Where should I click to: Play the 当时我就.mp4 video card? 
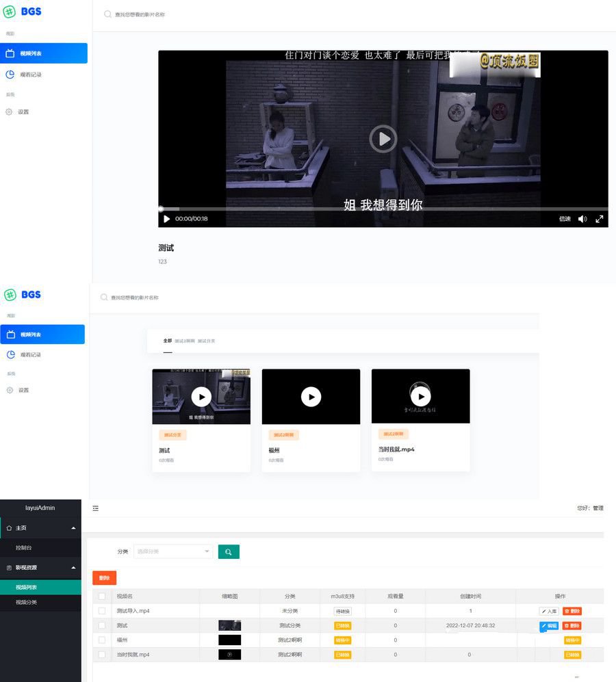420,397
